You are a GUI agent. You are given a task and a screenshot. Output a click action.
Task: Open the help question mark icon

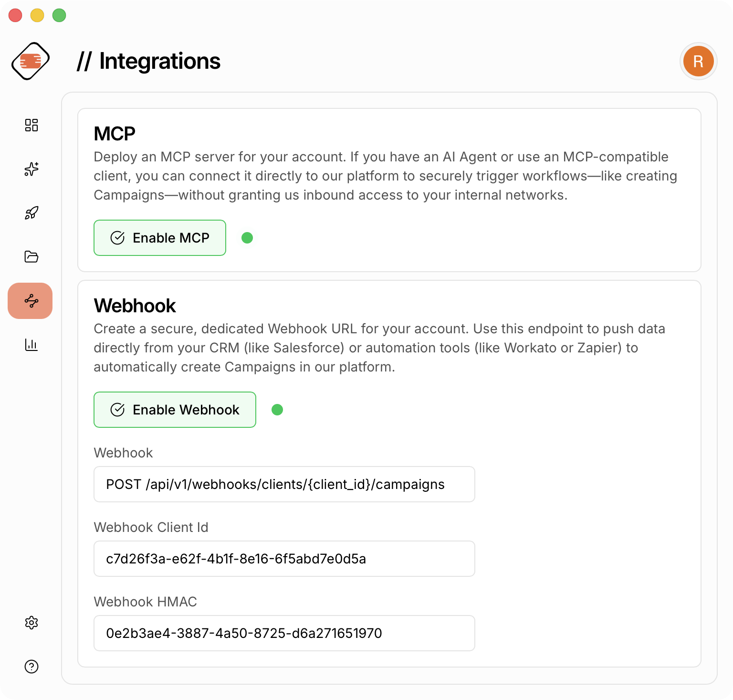click(31, 667)
